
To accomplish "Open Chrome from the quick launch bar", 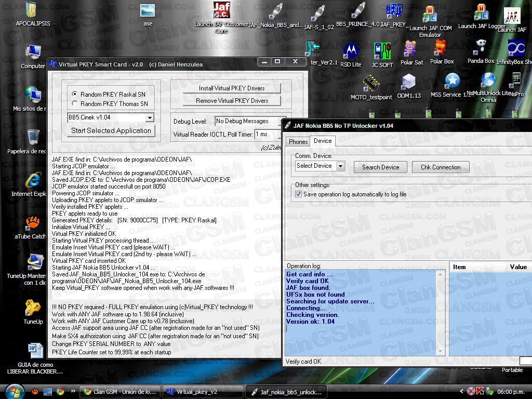I will 60,391.
